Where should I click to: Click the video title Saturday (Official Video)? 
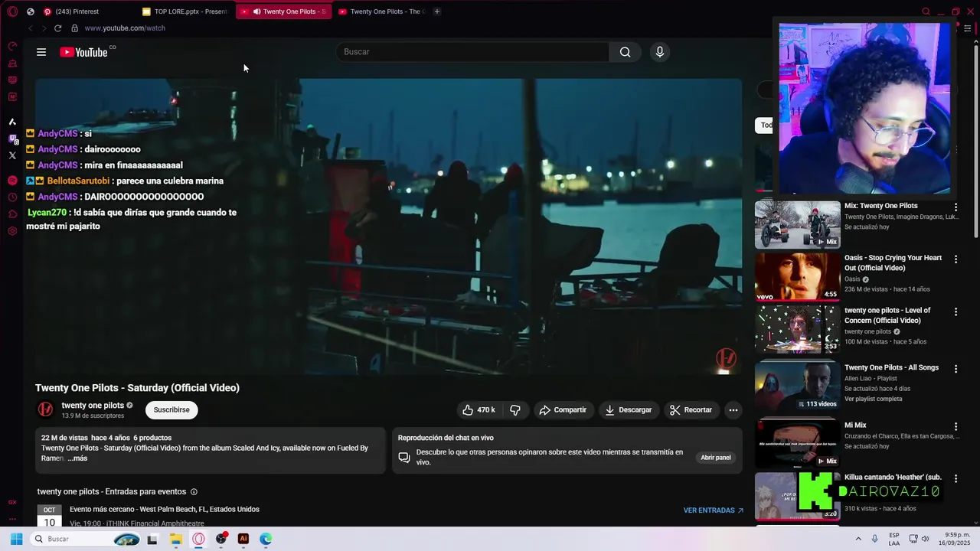(137, 388)
